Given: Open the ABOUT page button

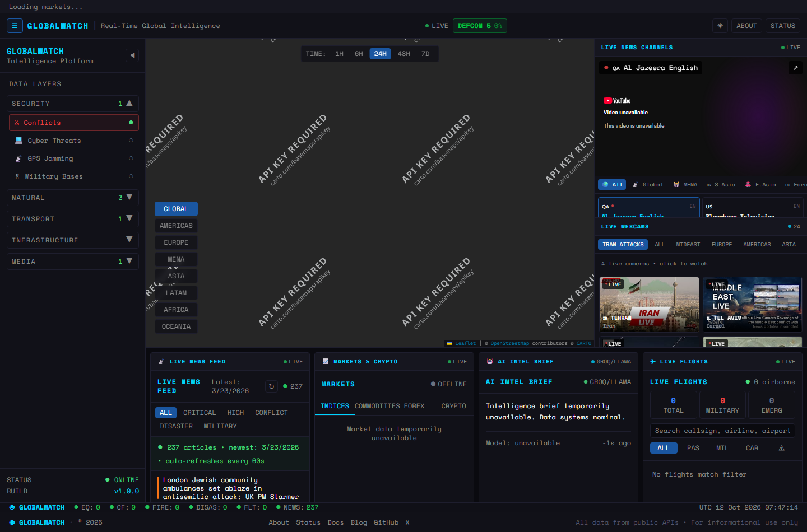Looking at the screenshot, I should coord(746,26).
